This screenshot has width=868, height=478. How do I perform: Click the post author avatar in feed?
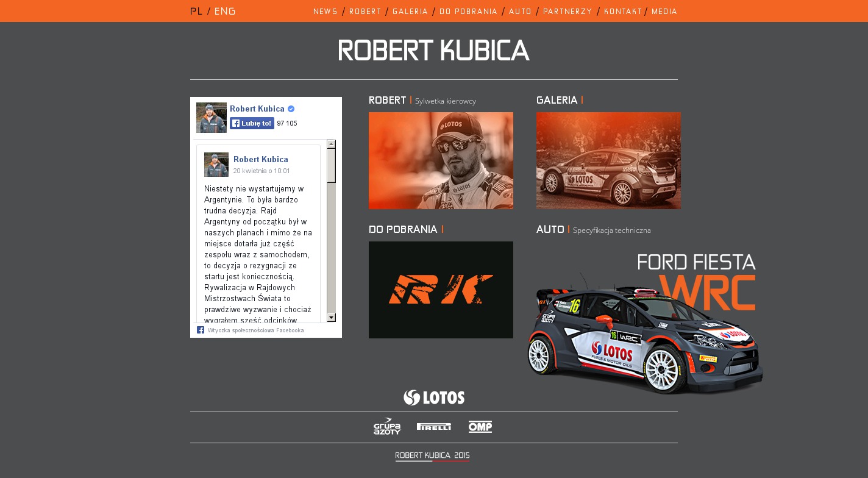point(216,165)
